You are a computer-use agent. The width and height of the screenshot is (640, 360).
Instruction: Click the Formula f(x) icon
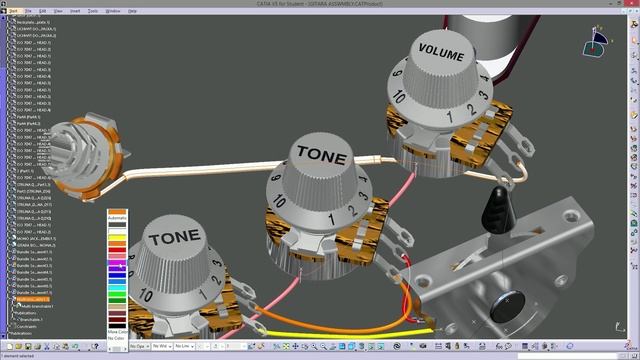499,347
